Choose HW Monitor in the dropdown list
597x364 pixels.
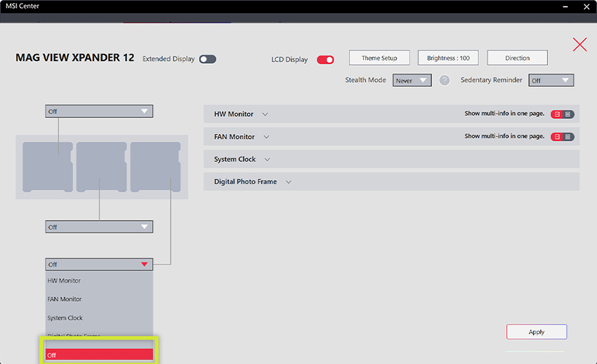[99, 280]
